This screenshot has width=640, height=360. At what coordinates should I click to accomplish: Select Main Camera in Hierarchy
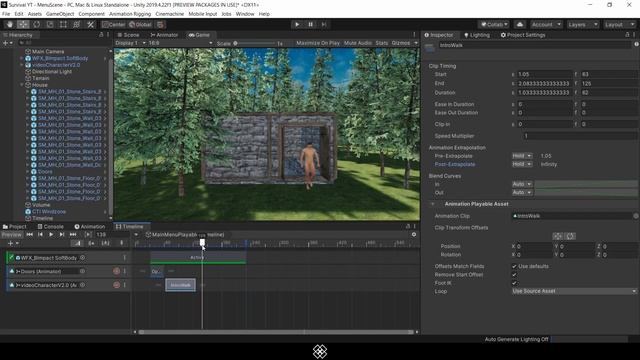(x=48, y=51)
